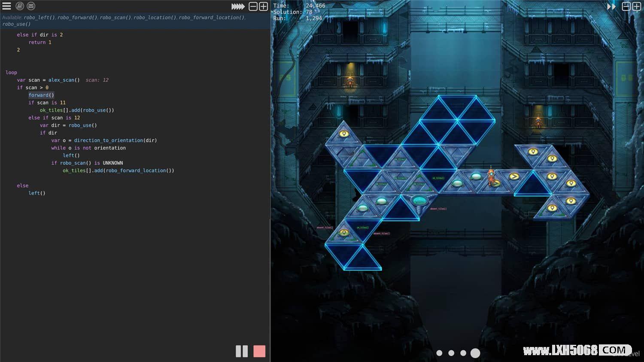644x362 pixels.
Task: Click the highlighted forward() line
Action: (41, 95)
